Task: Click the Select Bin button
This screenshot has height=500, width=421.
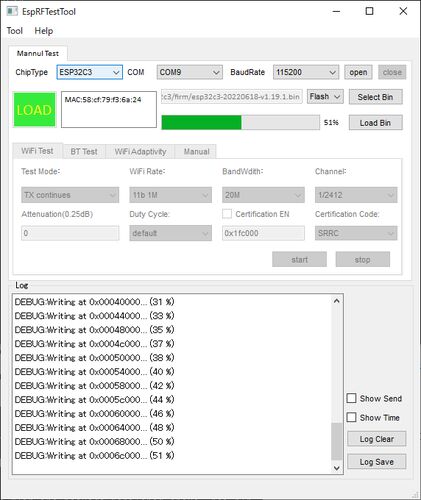Action: click(x=375, y=97)
